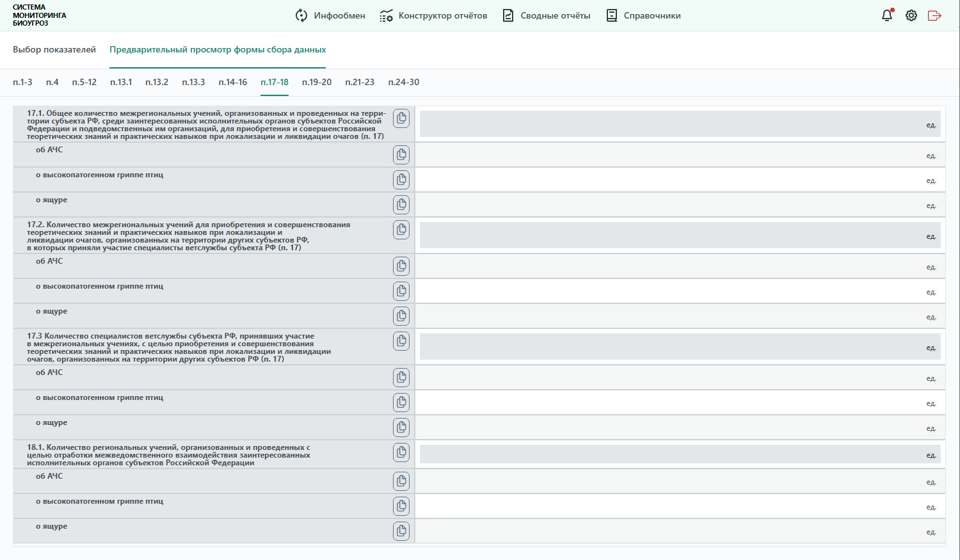960x560 pixels.
Task: Click value field for 'о ящуре' under 18.1
Action: [x=680, y=531]
